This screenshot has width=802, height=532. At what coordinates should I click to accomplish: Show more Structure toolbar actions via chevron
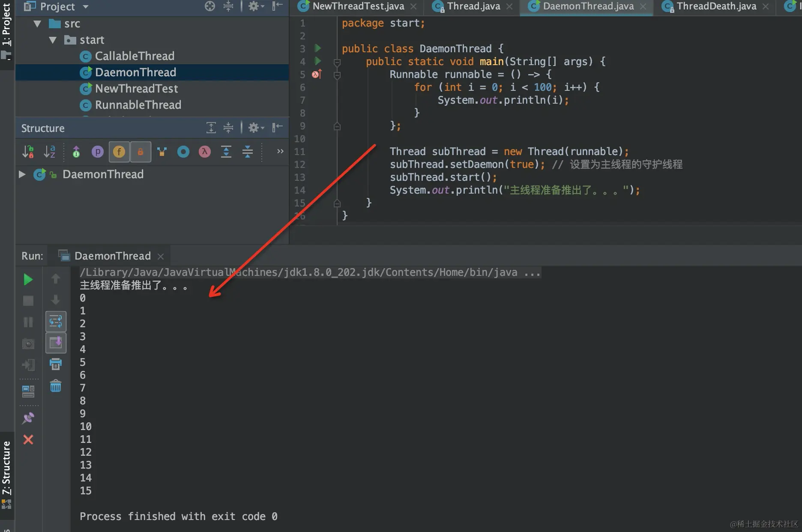[x=280, y=151]
